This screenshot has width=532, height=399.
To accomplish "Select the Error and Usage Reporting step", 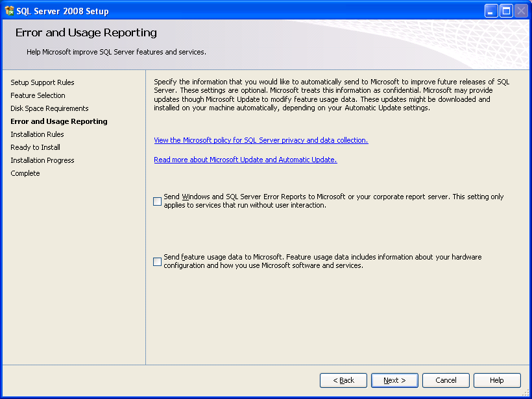I will tap(59, 121).
